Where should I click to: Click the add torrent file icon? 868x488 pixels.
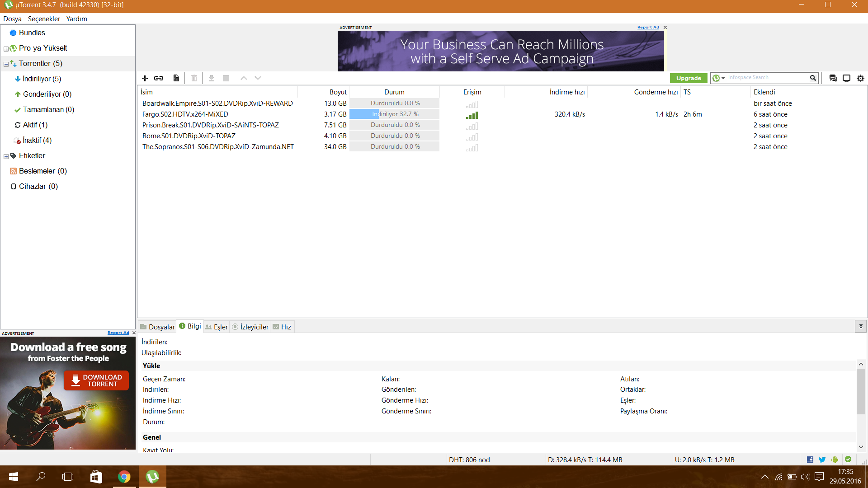[x=145, y=78]
